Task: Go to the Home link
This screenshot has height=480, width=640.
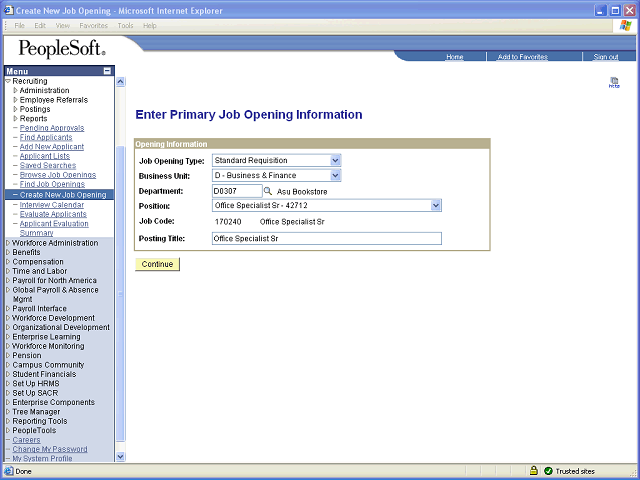Action: click(454, 57)
